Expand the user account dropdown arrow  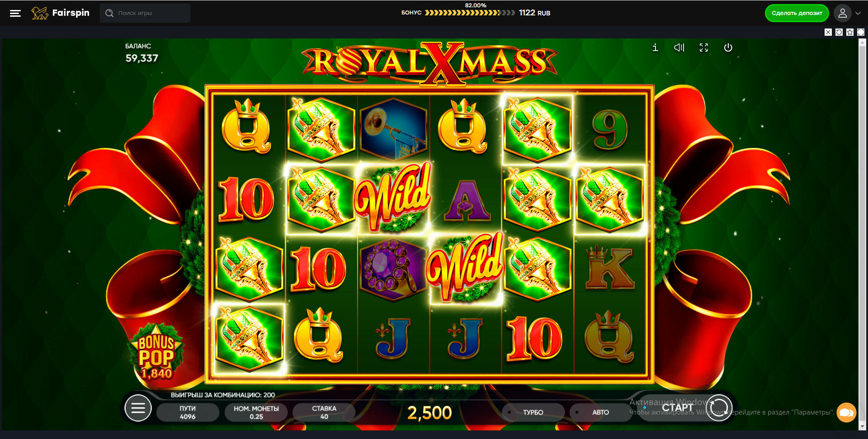point(858,13)
